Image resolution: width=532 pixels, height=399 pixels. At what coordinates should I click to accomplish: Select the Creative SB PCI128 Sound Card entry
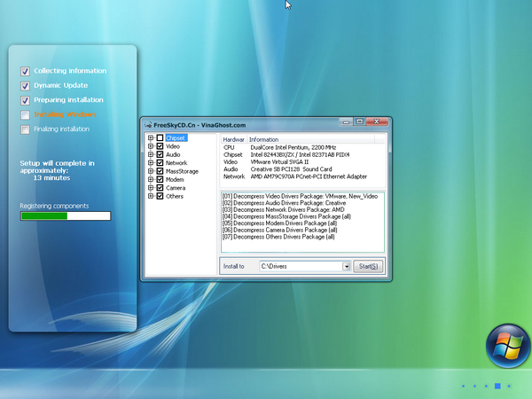(x=291, y=169)
